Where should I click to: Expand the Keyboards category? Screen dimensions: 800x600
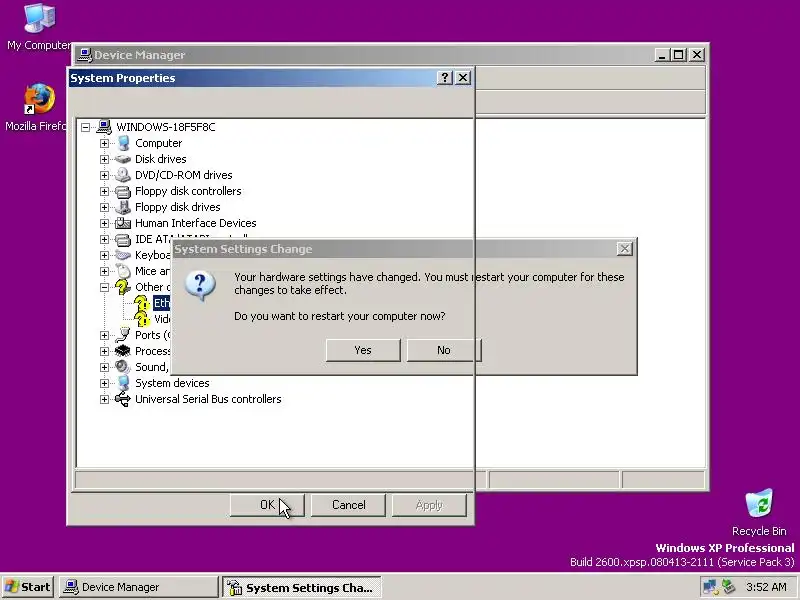[104, 255]
